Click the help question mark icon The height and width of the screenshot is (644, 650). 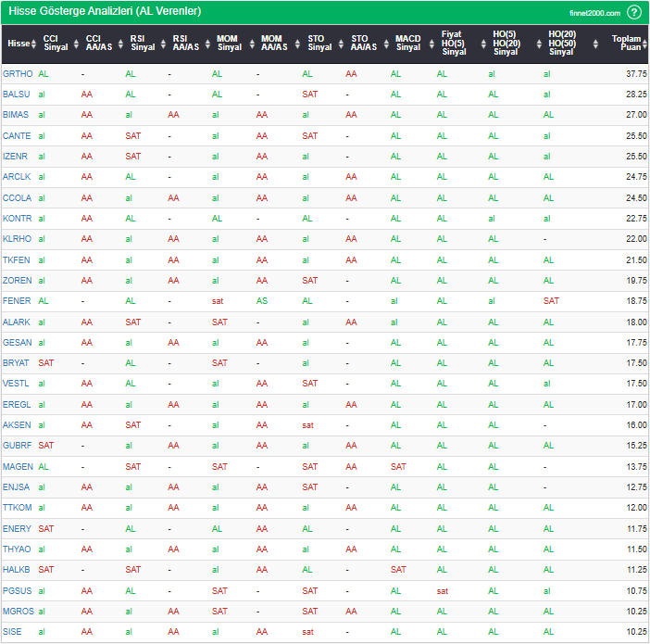point(634,12)
